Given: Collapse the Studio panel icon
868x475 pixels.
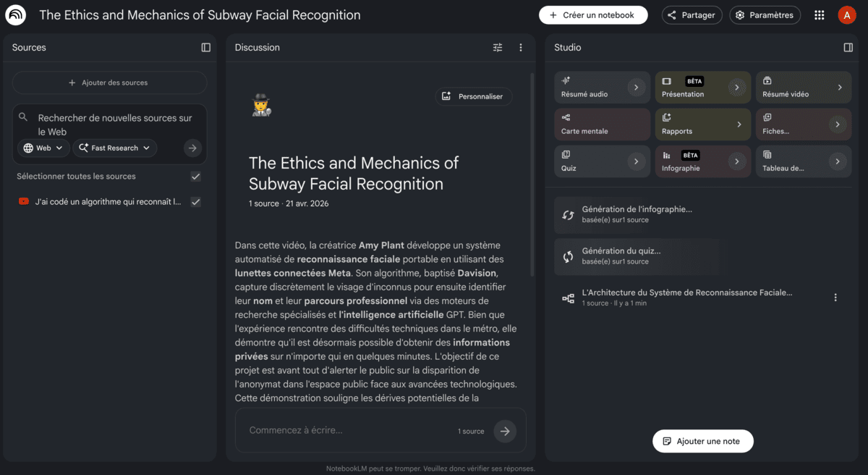Looking at the screenshot, I should [x=848, y=48].
